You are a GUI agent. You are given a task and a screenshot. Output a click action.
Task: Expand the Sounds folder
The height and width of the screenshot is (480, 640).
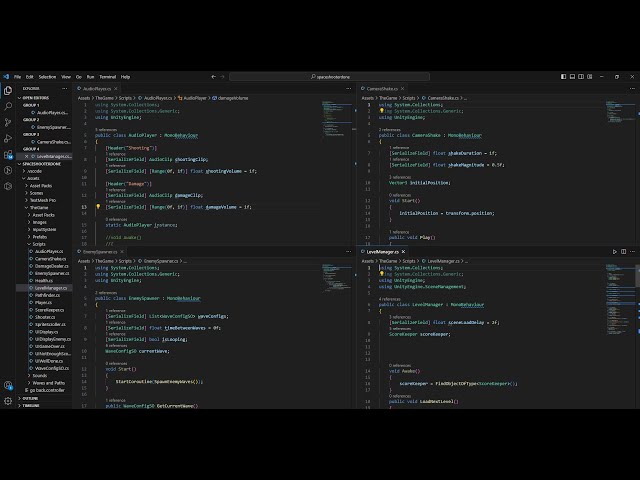pyautogui.click(x=44, y=376)
